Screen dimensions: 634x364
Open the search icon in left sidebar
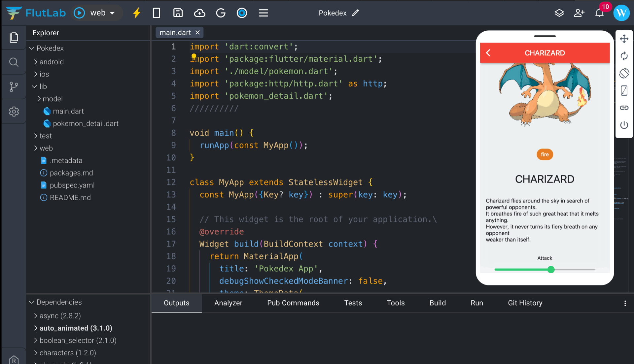[14, 62]
